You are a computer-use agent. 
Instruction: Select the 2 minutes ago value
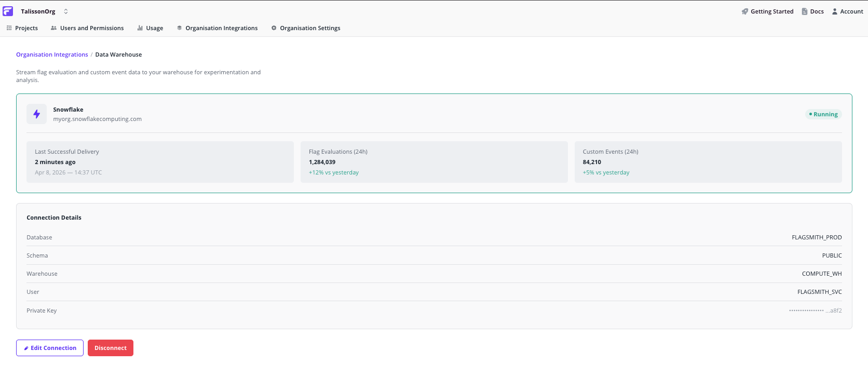pos(55,162)
